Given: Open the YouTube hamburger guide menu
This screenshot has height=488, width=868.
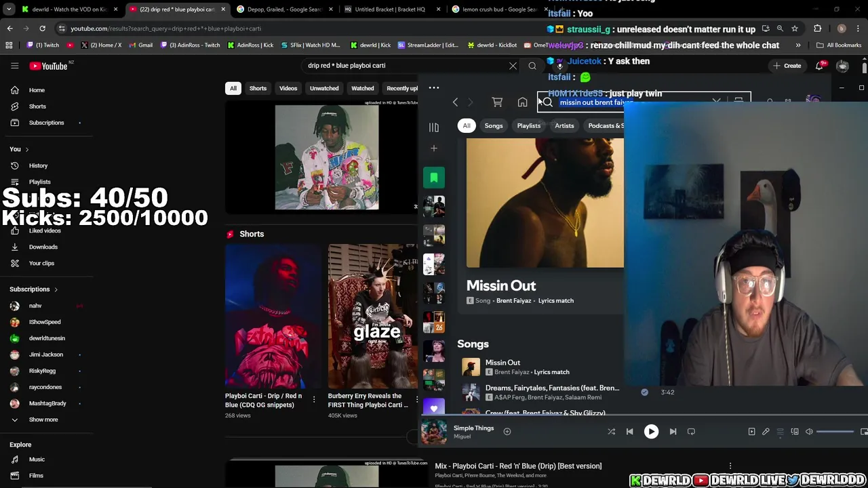Looking at the screenshot, I should tap(14, 66).
